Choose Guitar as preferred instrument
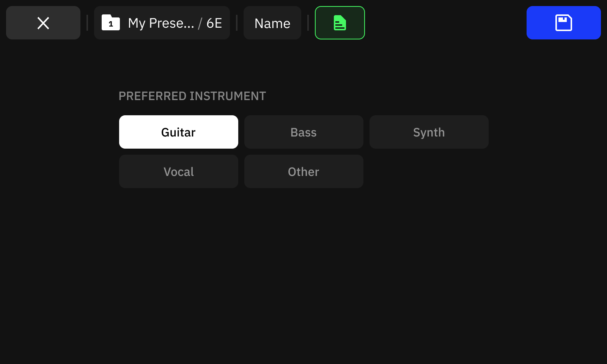607x364 pixels. click(179, 132)
